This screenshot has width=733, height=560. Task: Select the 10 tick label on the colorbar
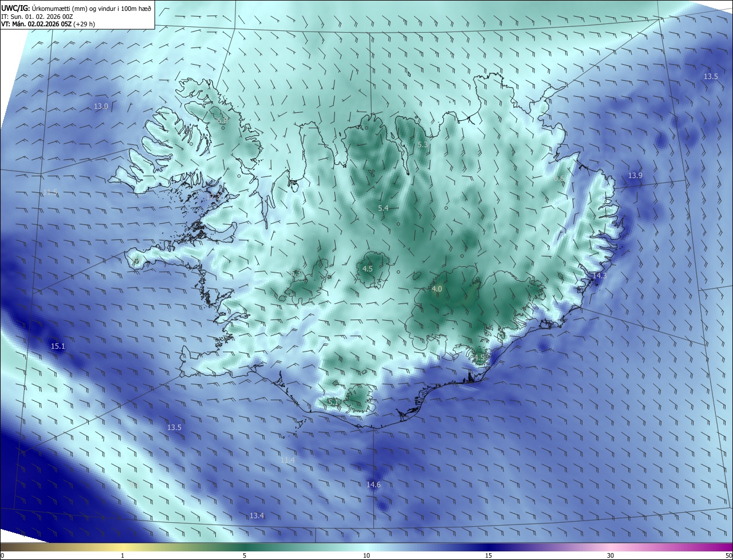click(x=366, y=555)
